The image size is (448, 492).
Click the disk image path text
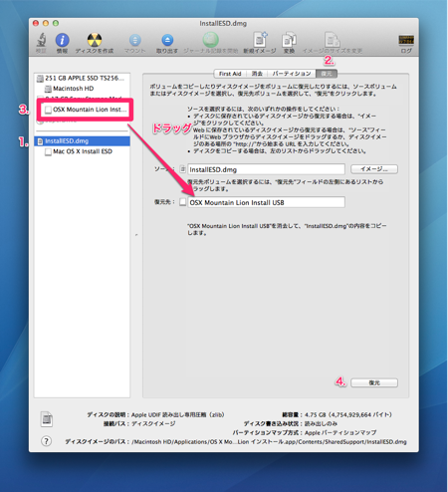pos(269,442)
